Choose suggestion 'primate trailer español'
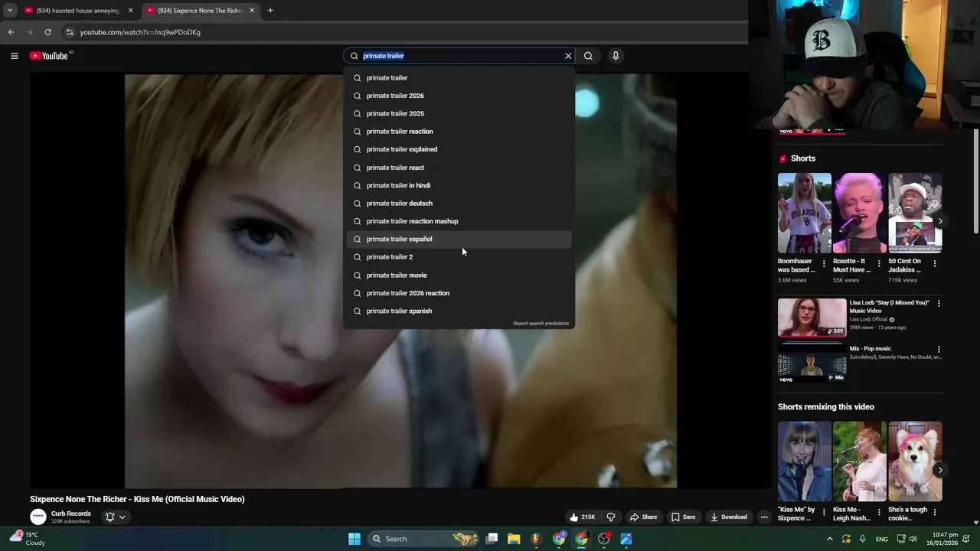The height and width of the screenshot is (551, 980). click(x=459, y=239)
